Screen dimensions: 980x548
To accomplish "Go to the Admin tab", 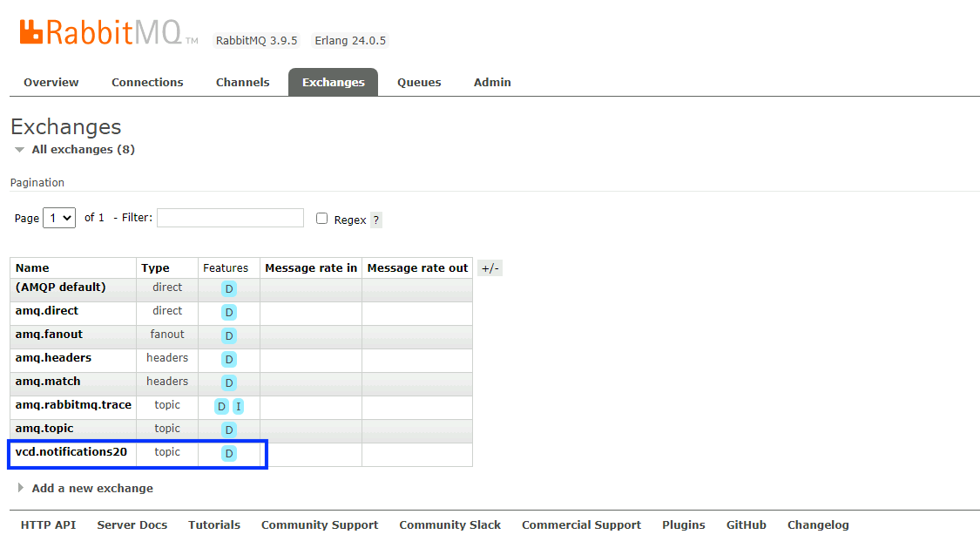I will tap(492, 83).
